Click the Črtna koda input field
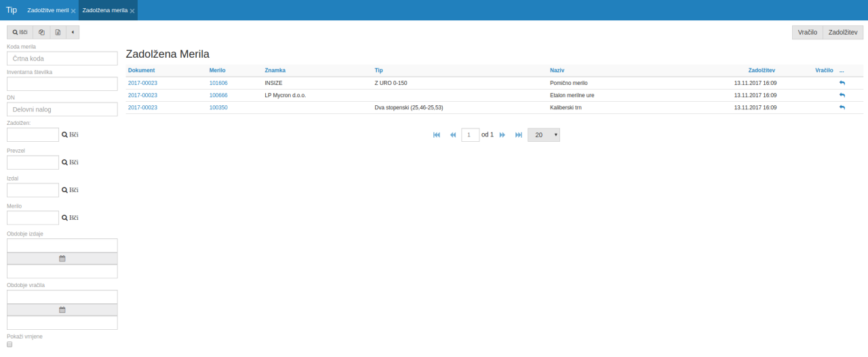Screen dimensions: 868x357 [x=62, y=58]
